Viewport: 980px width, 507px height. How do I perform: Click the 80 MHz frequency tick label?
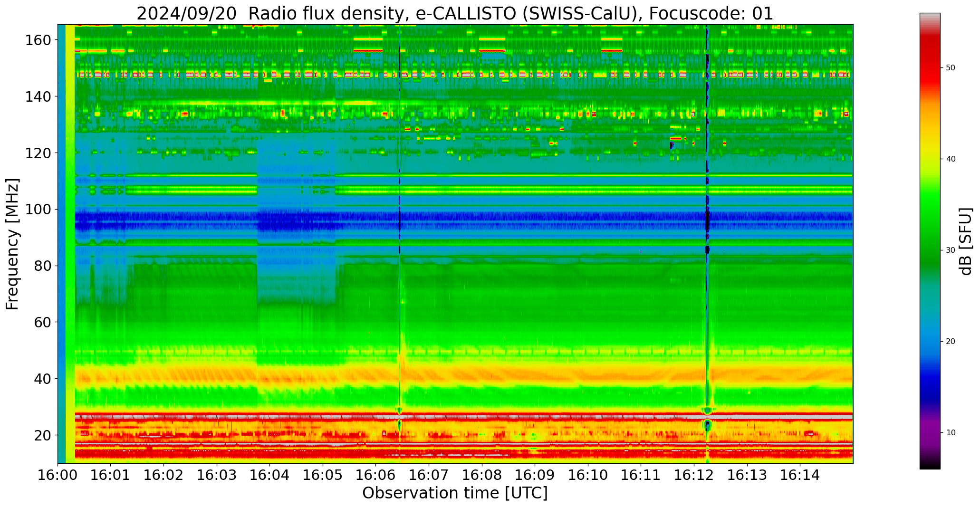[42, 266]
